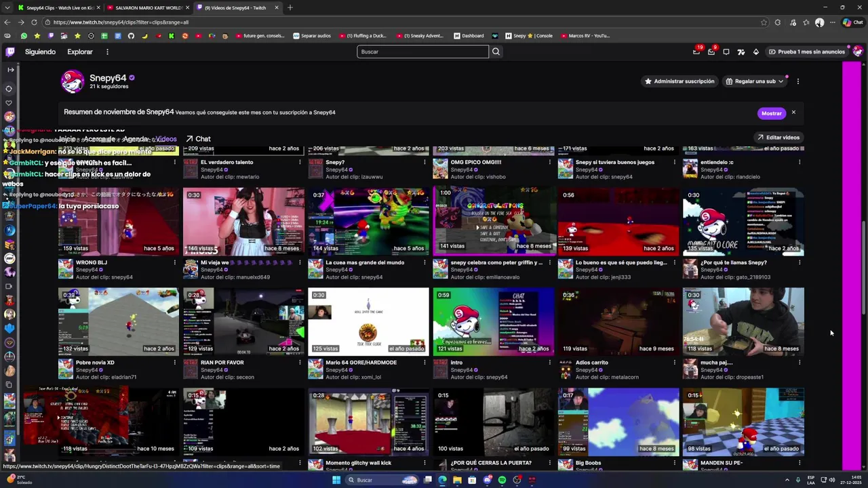Viewport: 868px width, 488px height.
Task: Click the Twitch home logo
Action: [10, 52]
